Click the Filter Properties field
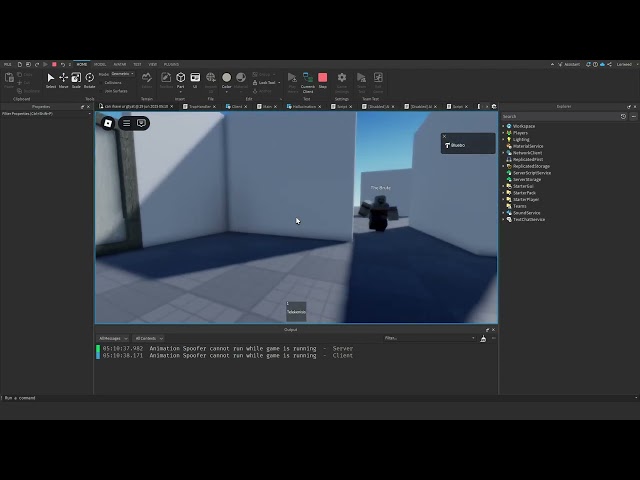 click(46, 114)
